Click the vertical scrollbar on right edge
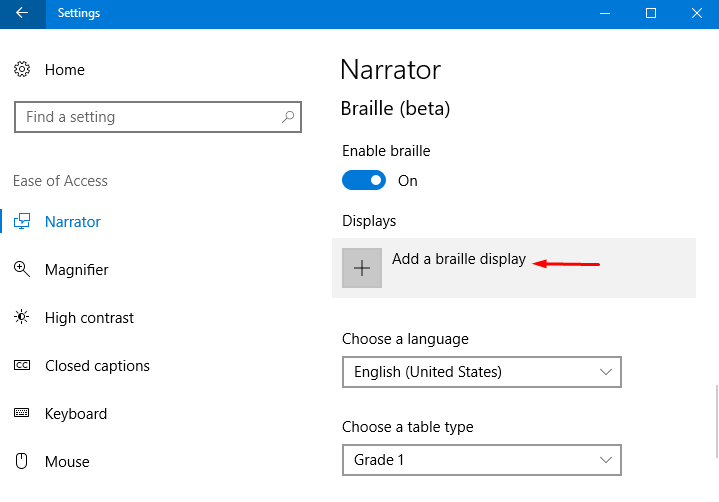This screenshot has width=719, height=502. coord(716,422)
